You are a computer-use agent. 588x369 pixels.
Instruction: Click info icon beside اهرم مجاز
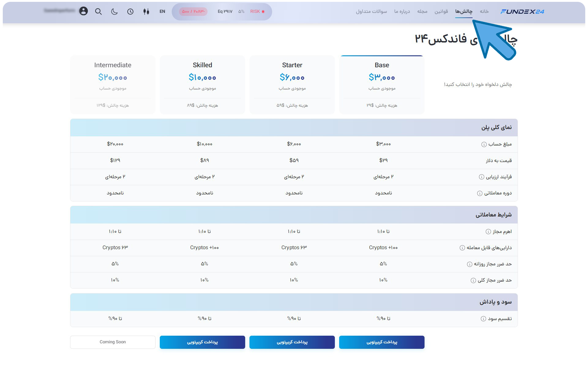pyautogui.click(x=488, y=232)
